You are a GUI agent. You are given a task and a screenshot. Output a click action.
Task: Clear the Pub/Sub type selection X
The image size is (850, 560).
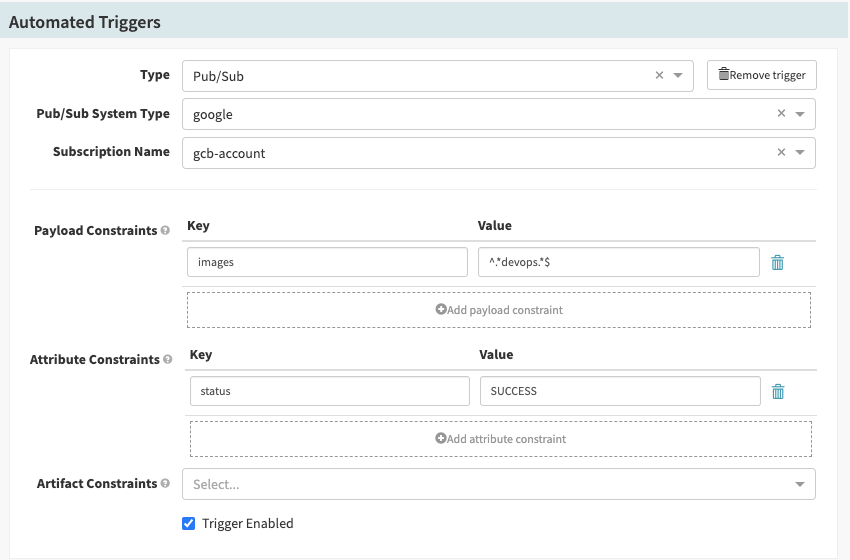(659, 76)
